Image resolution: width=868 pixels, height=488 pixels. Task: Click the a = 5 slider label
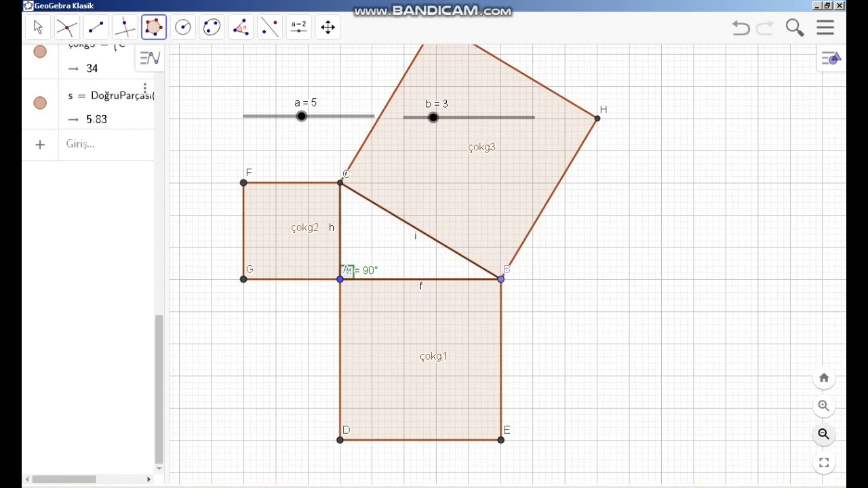[305, 102]
